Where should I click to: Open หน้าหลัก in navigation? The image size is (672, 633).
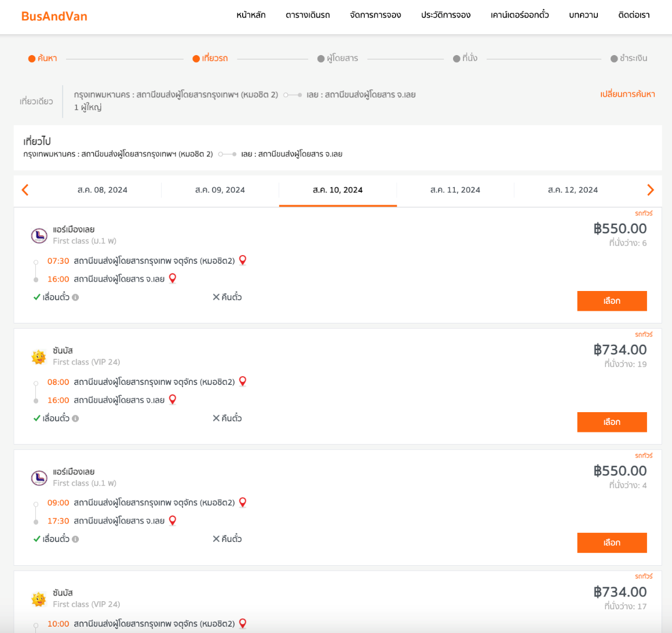[x=251, y=15]
